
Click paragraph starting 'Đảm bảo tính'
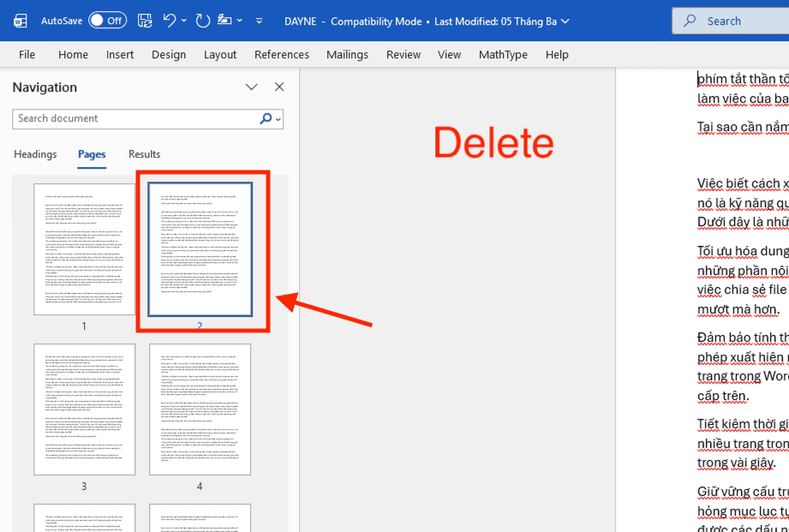pos(743,367)
